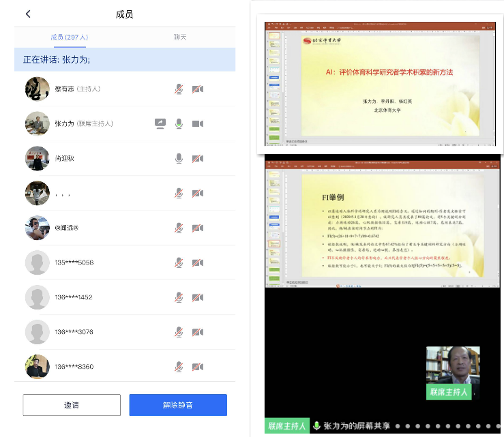The height and width of the screenshot is (437, 504).
Task: Select the AI title slide thumbnail
Action: pos(385,87)
